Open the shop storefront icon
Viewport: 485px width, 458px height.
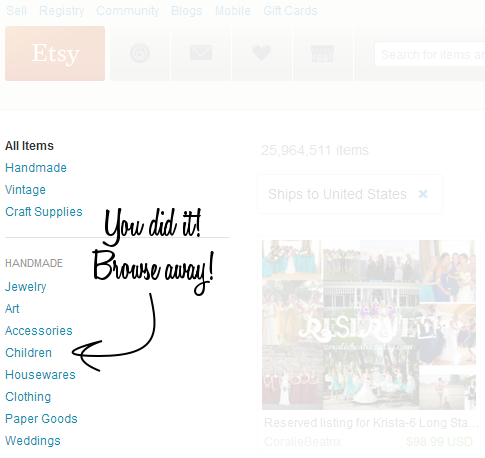coord(322,53)
